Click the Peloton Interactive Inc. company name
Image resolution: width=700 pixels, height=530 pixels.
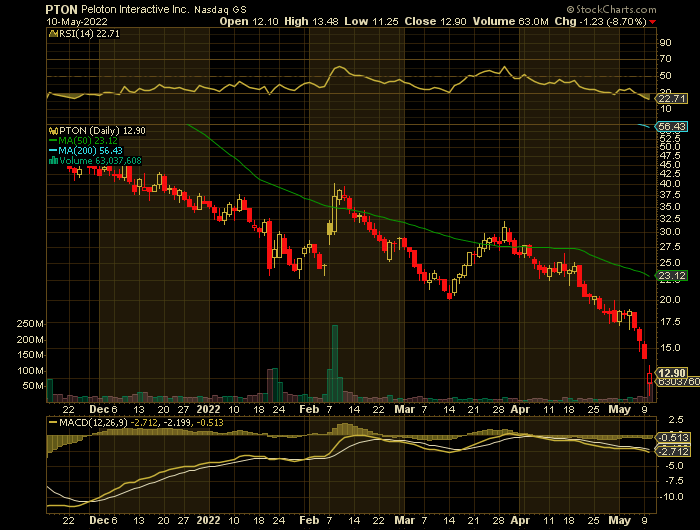pyautogui.click(x=144, y=7)
